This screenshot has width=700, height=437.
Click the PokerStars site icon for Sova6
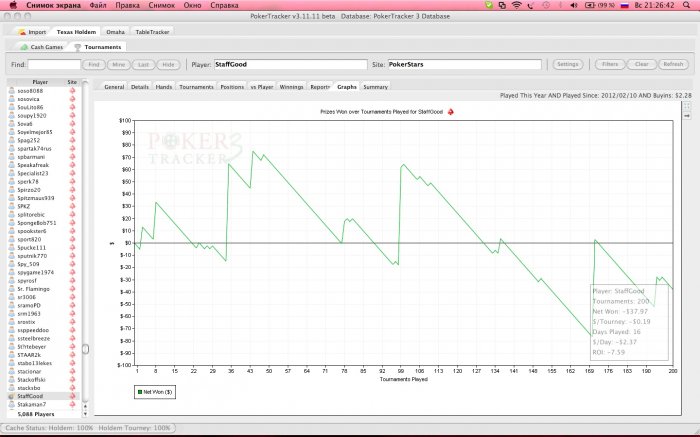coord(72,124)
